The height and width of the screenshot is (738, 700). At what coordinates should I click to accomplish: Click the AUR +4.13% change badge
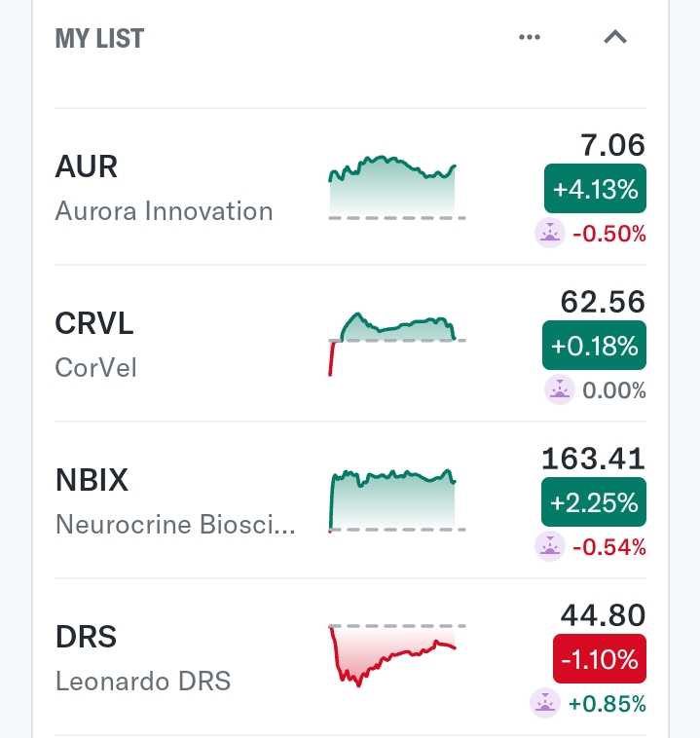tap(595, 189)
